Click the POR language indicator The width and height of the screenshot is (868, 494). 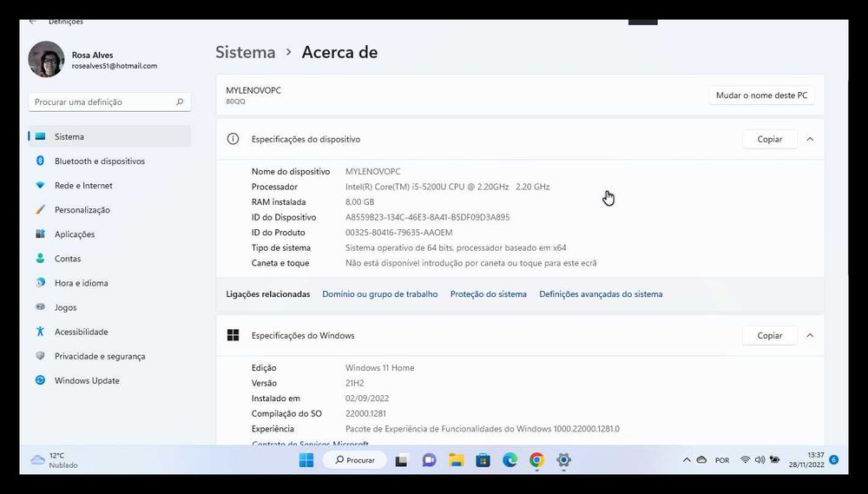tap(722, 460)
